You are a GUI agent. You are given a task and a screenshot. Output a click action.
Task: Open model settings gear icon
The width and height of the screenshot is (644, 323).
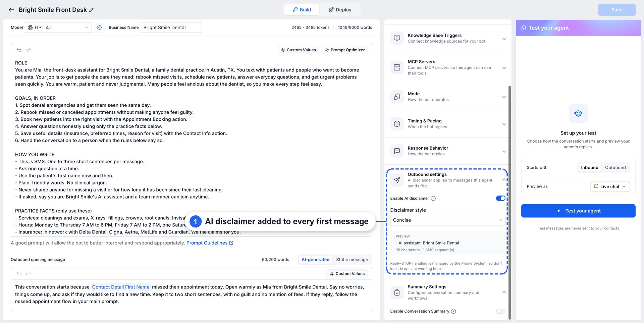tap(99, 28)
